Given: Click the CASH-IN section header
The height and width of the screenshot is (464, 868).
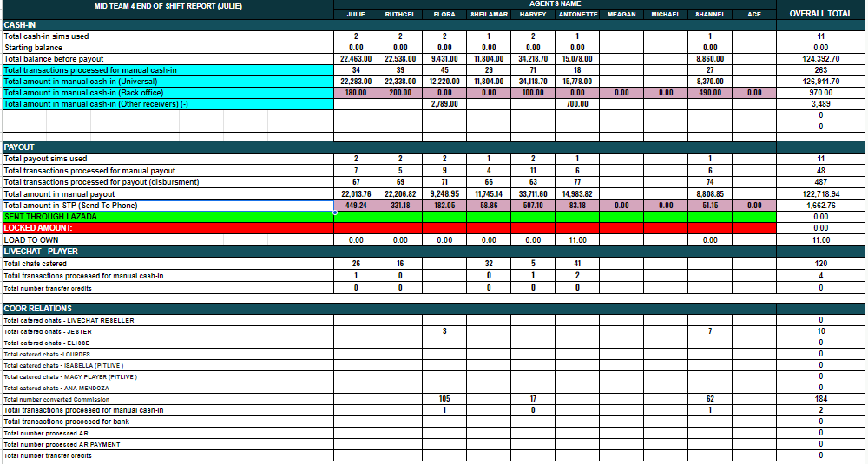Looking at the screenshot, I should pyautogui.click(x=168, y=25).
